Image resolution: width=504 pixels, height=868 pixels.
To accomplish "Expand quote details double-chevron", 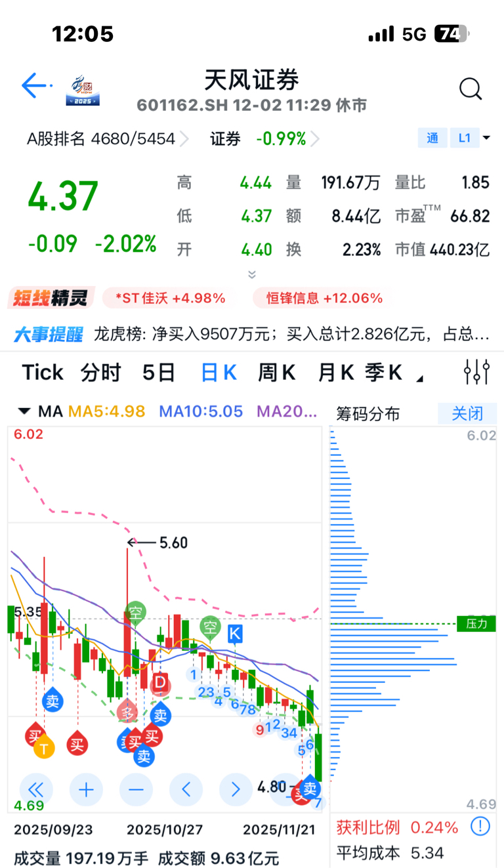I will pos(252,274).
